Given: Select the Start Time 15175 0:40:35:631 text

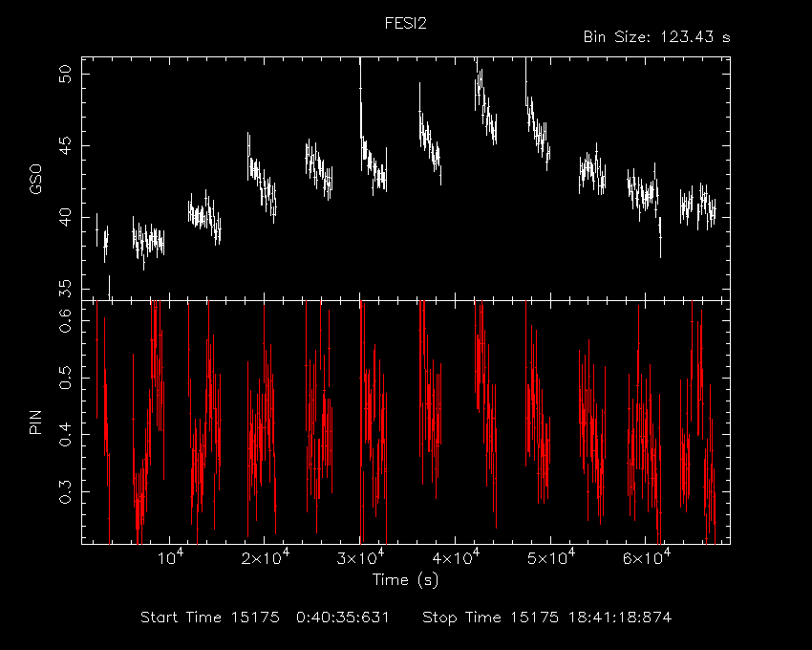Looking at the screenshot, I should (x=265, y=617).
